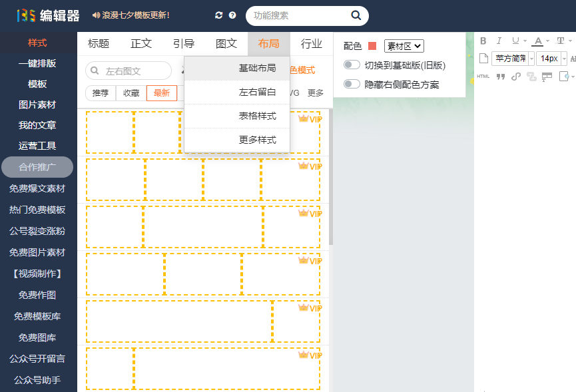The image size is (576, 392).
Task: Select 基础布局 from the dropdown menu
Action: coord(237,69)
